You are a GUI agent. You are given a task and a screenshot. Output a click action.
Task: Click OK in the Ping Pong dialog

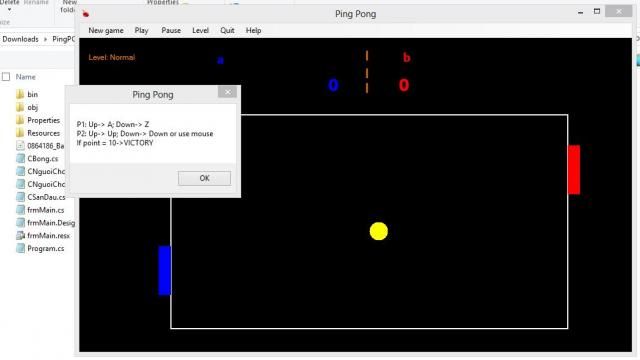tap(204, 178)
